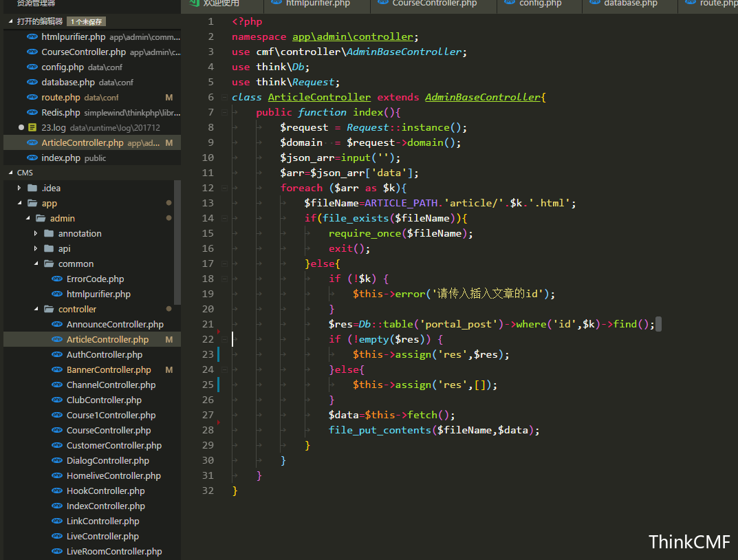Screen dimensions: 738x560
Task: Open CourseController.php in open editors list
Action: pyautogui.click(x=92, y=52)
